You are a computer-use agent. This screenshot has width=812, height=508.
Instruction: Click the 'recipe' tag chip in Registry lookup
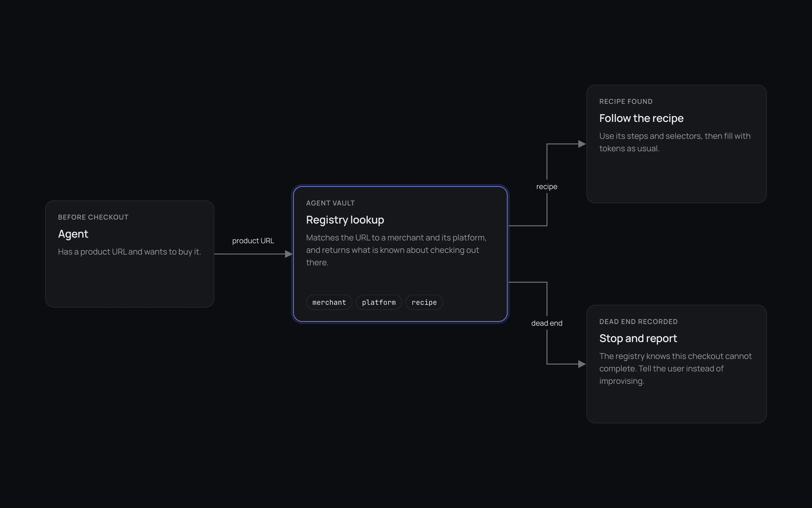pyautogui.click(x=424, y=302)
